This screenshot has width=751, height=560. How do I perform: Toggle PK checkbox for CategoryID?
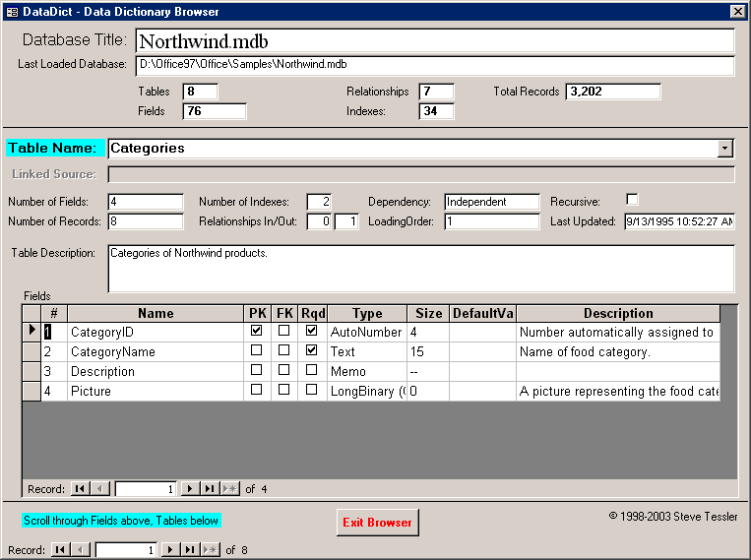click(x=256, y=330)
